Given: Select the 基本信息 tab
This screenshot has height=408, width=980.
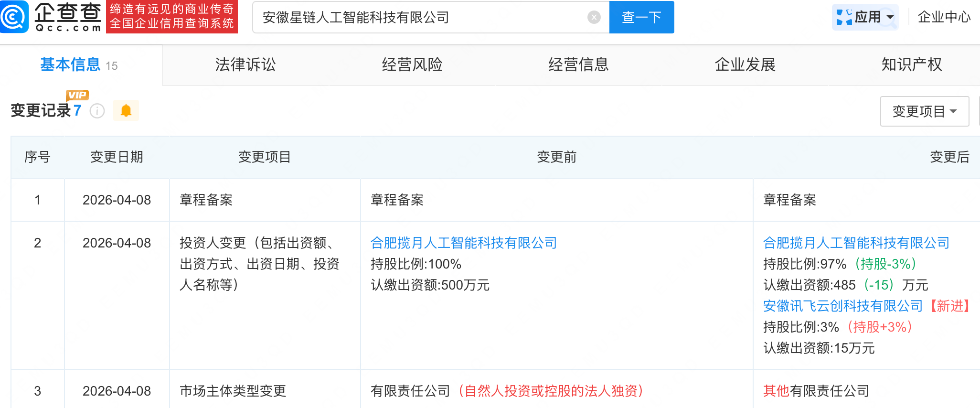Looking at the screenshot, I should (70, 64).
